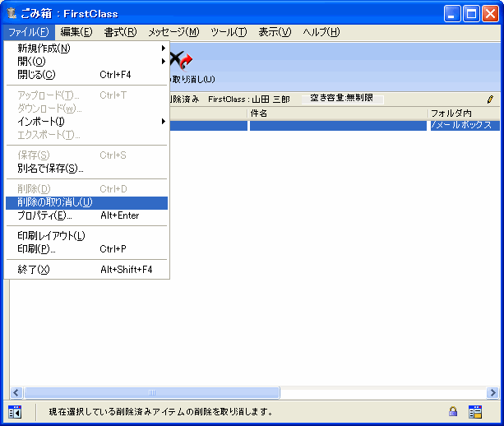Click the フォルダ内 column header

tap(460, 113)
